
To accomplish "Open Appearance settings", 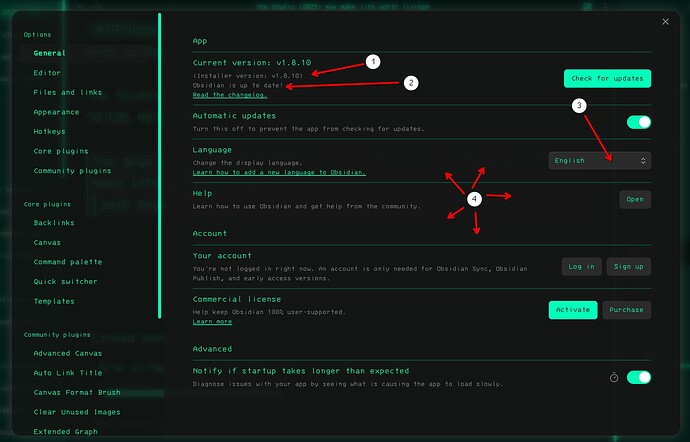I will point(56,112).
